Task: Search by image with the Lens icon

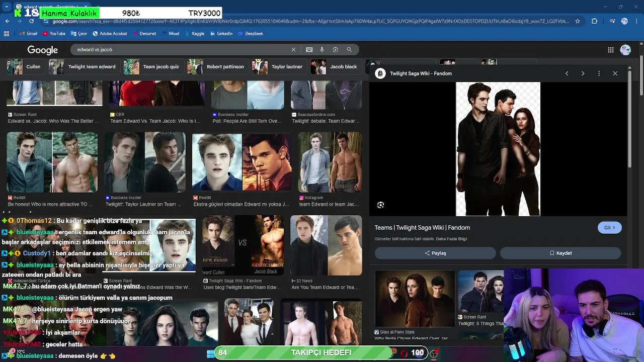Action: pyautogui.click(x=335, y=50)
